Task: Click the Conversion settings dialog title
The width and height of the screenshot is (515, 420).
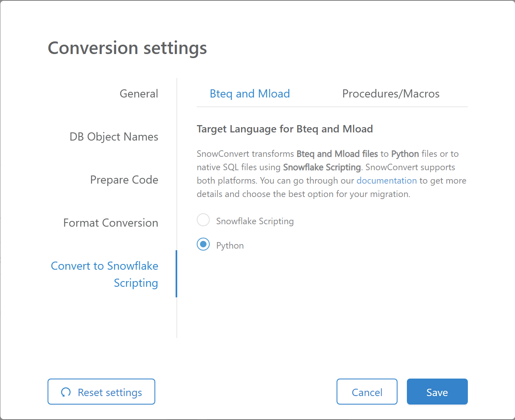Action: coord(127,48)
